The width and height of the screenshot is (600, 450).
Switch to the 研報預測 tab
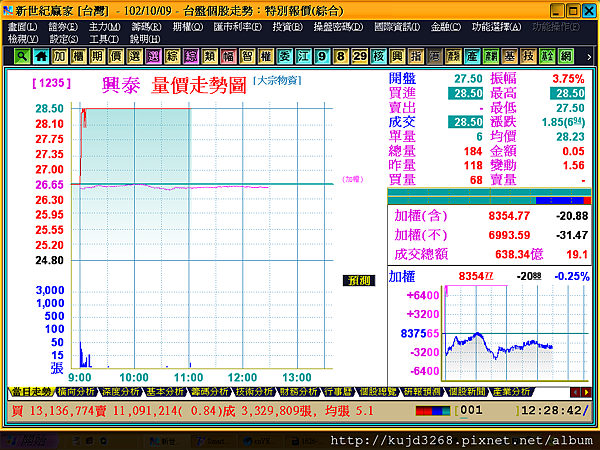click(421, 391)
